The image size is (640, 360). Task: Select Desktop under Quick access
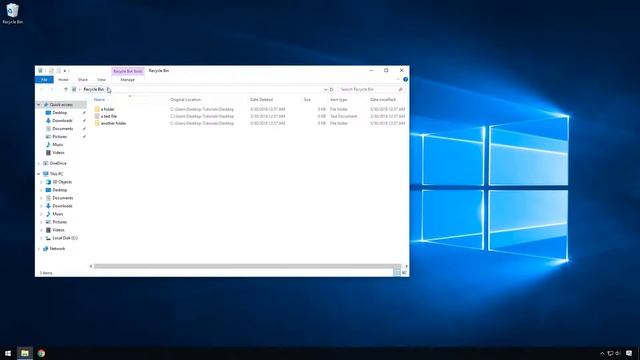pos(60,113)
